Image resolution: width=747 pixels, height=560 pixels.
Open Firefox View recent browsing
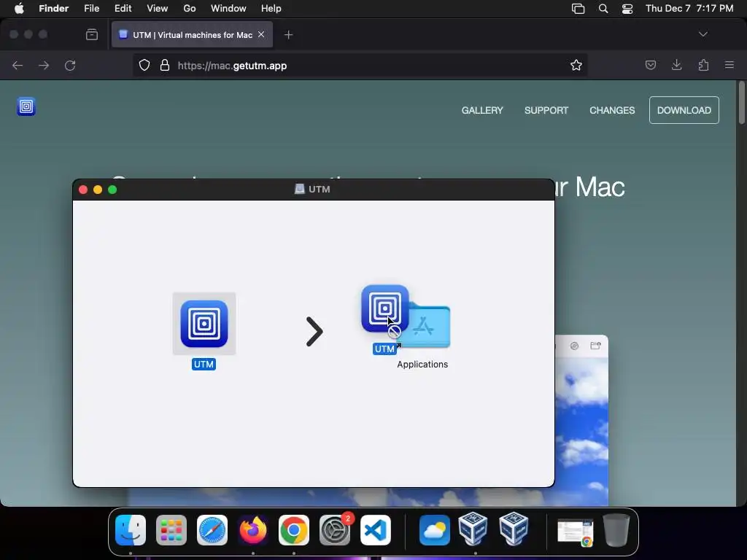pyautogui.click(x=92, y=34)
